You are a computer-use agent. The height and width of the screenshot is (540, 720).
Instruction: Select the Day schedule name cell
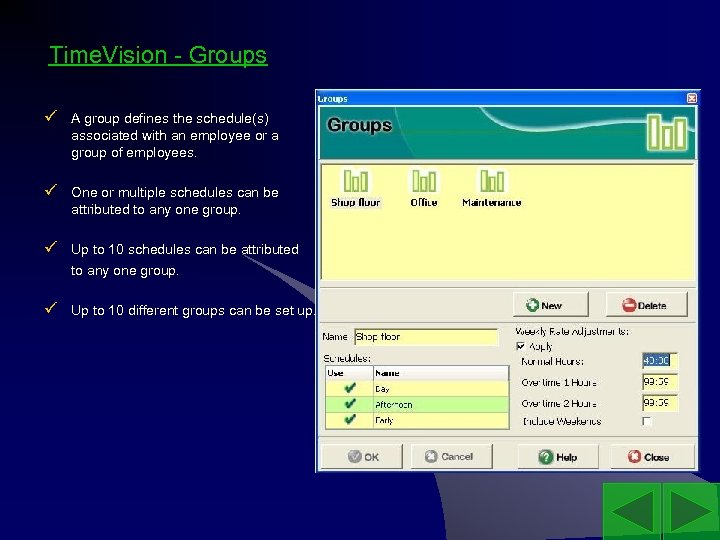[x=441, y=388]
